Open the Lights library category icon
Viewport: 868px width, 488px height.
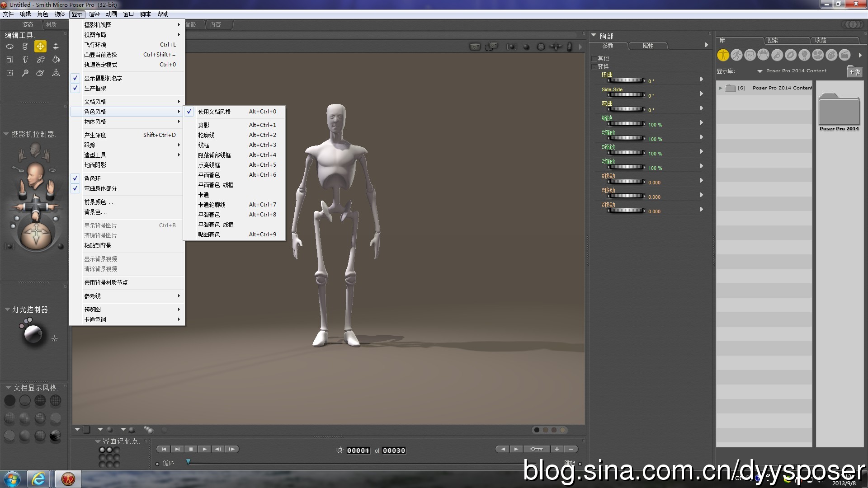tap(804, 55)
